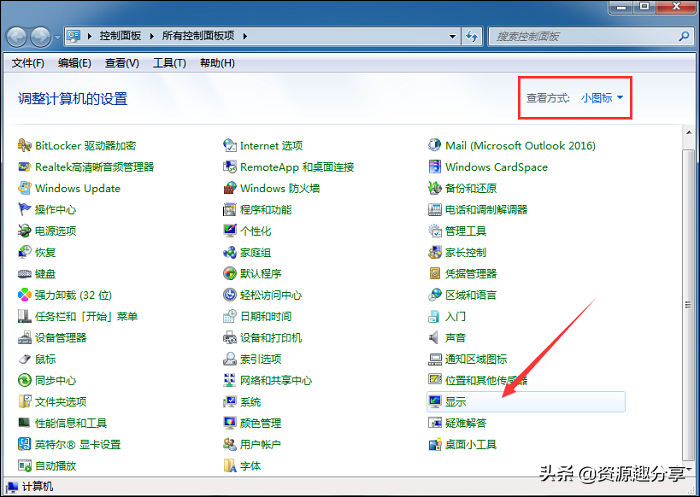Click the 英特尔 显卡设置 icon

25,444
